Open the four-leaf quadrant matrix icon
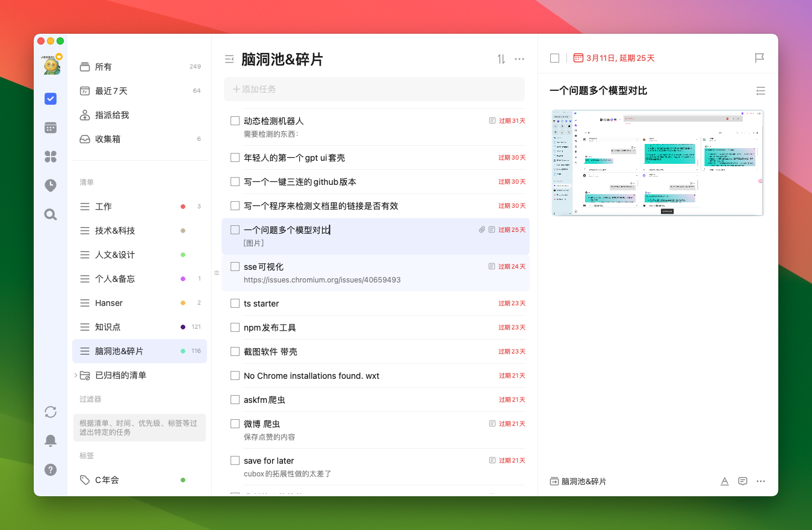 coord(51,157)
